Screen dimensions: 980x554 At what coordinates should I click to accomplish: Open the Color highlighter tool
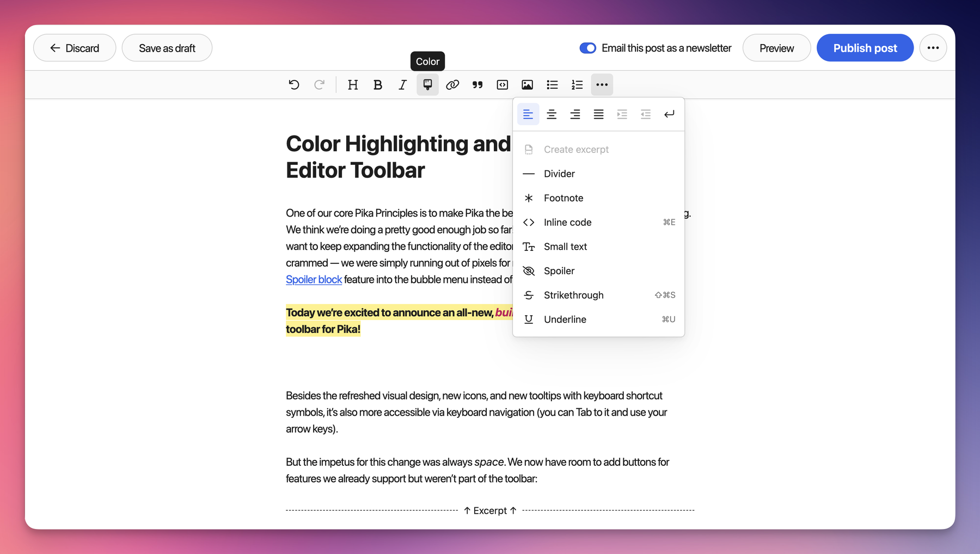427,84
